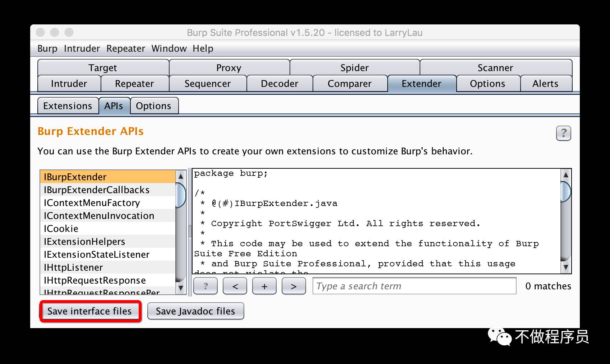Viewport: 610px width, 364px height.
Task: Switch to the Target tab
Action: (x=103, y=67)
